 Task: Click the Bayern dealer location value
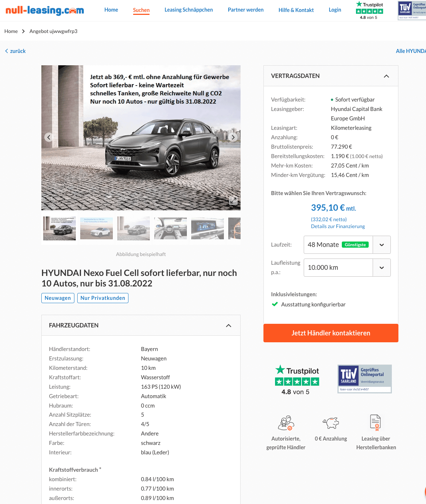pyautogui.click(x=149, y=349)
